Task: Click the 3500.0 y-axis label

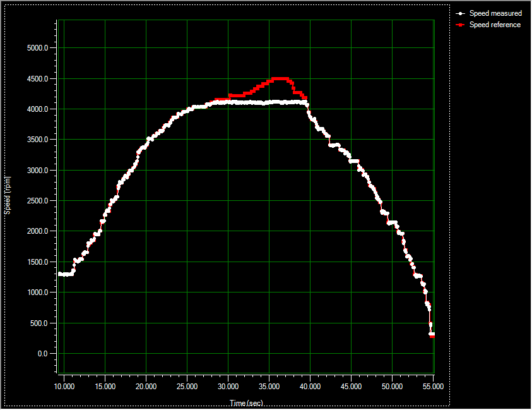Action: (37, 140)
